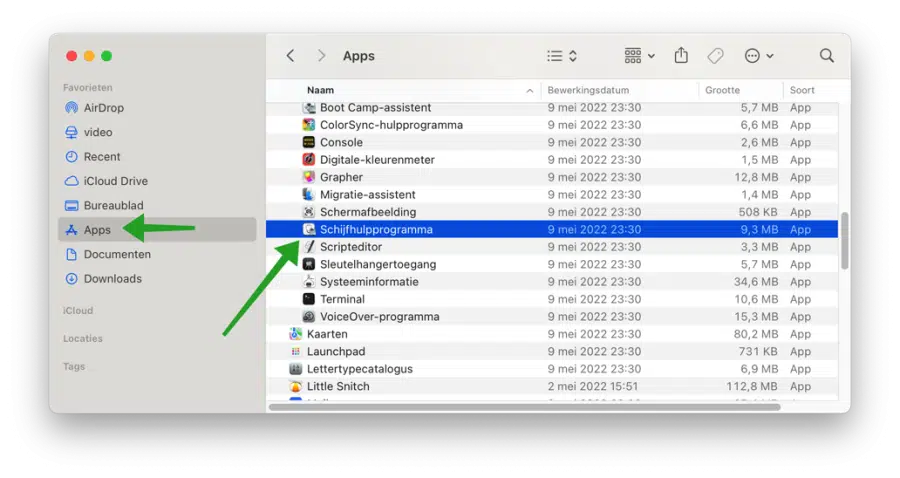The width and height of the screenshot is (900, 478).
Task: Click the Grapher app icon
Action: click(309, 177)
